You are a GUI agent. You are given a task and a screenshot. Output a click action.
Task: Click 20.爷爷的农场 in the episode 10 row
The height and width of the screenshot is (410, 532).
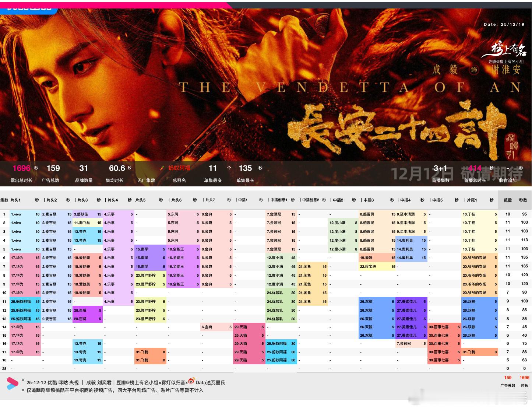click(480, 293)
